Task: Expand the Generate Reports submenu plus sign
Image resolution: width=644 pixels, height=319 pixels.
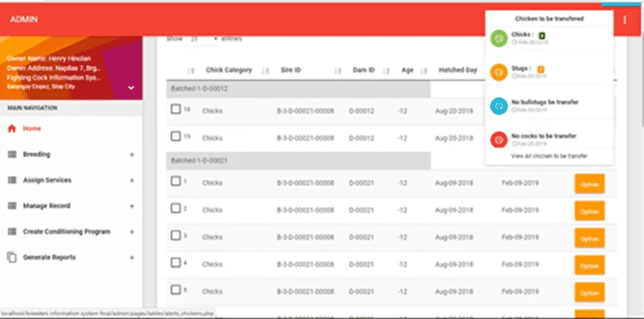Action: pos(132,258)
